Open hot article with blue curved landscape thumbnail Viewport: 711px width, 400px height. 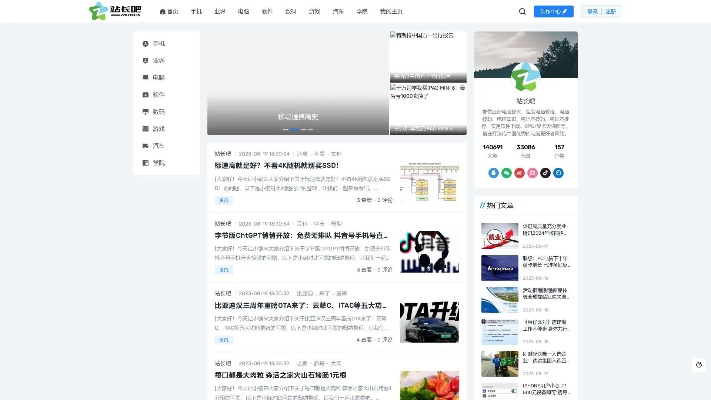point(500,300)
